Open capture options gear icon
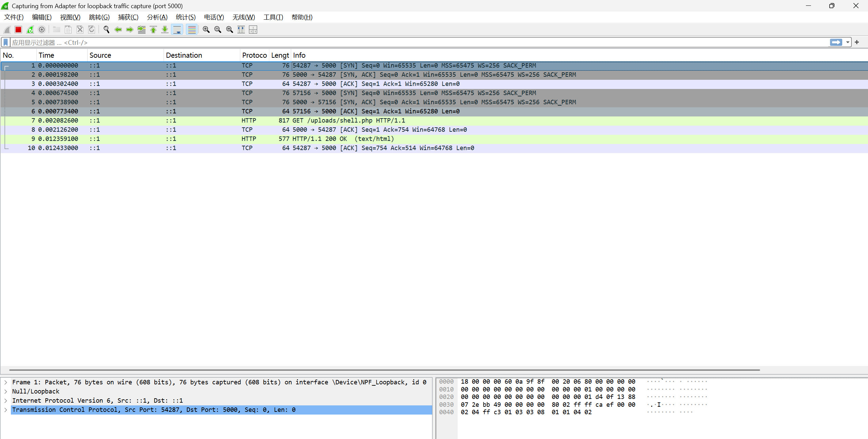Image resolution: width=868 pixels, height=439 pixels. [42, 30]
